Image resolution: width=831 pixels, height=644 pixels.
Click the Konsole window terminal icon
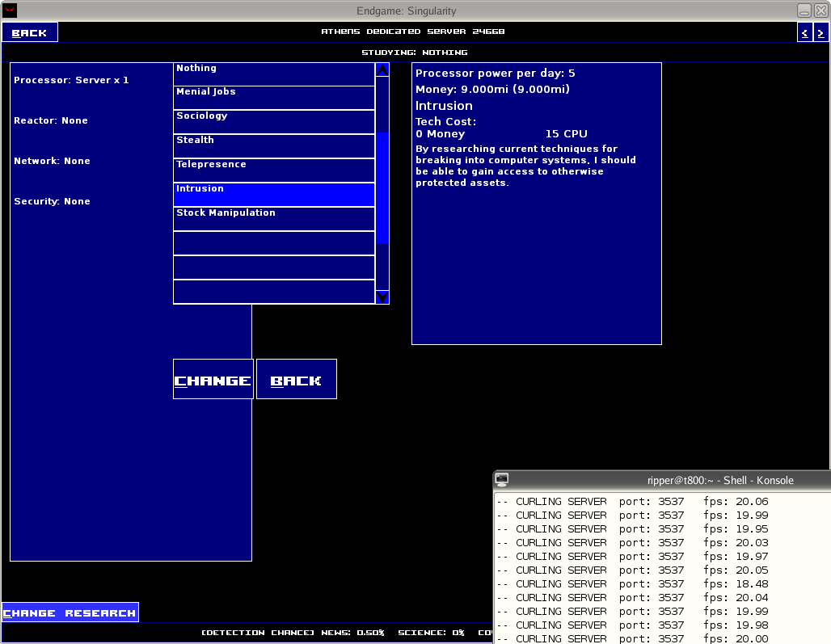click(x=502, y=480)
